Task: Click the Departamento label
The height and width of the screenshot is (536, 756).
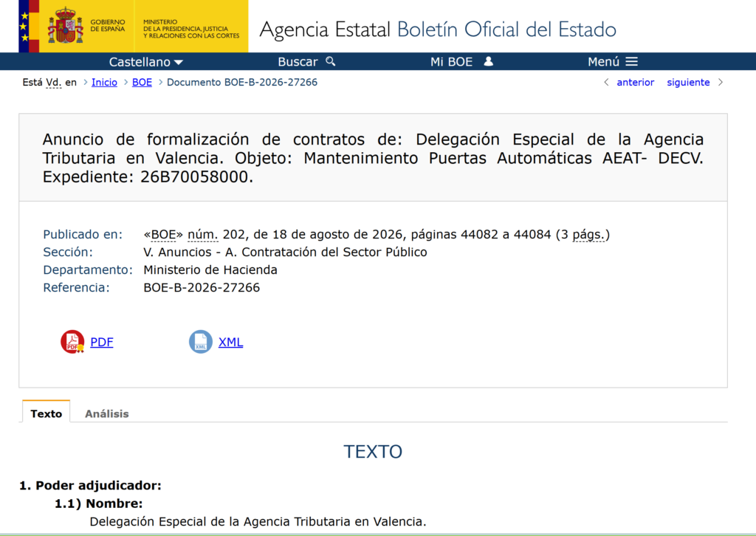Action: point(88,270)
